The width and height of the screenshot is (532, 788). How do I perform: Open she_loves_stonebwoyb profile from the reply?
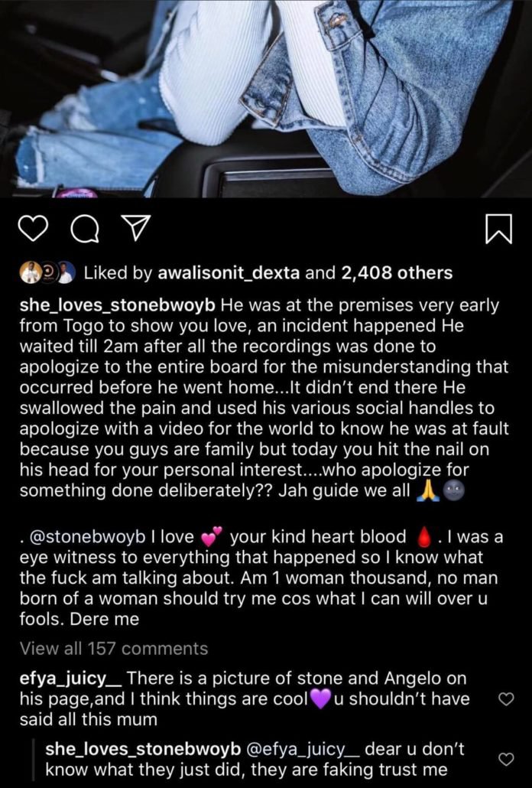coord(143,749)
